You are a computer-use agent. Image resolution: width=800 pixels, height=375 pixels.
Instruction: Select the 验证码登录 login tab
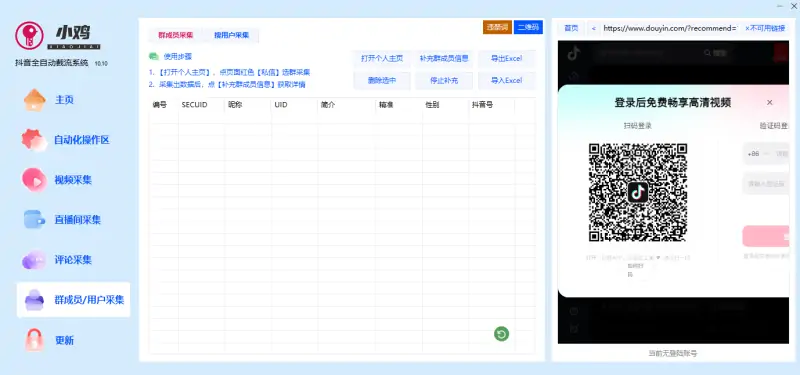pyautogui.click(x=774, y=126)
